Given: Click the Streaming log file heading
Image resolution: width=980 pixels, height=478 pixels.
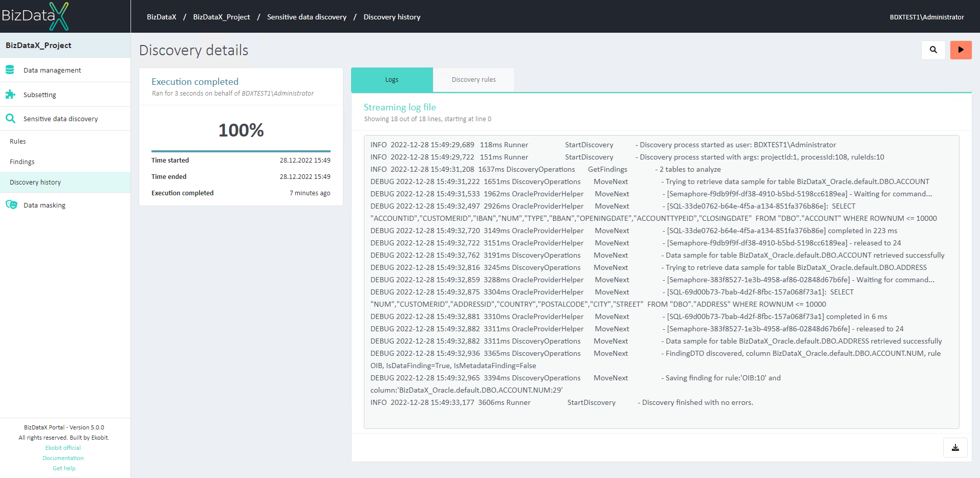Looking at the screenshot, I should click(400, 107).
